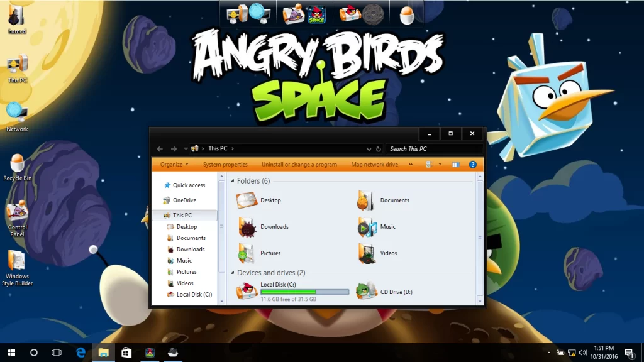Collapse the Folders (6) group
Viewport: 644px width, 362px height.
(233, 181)
